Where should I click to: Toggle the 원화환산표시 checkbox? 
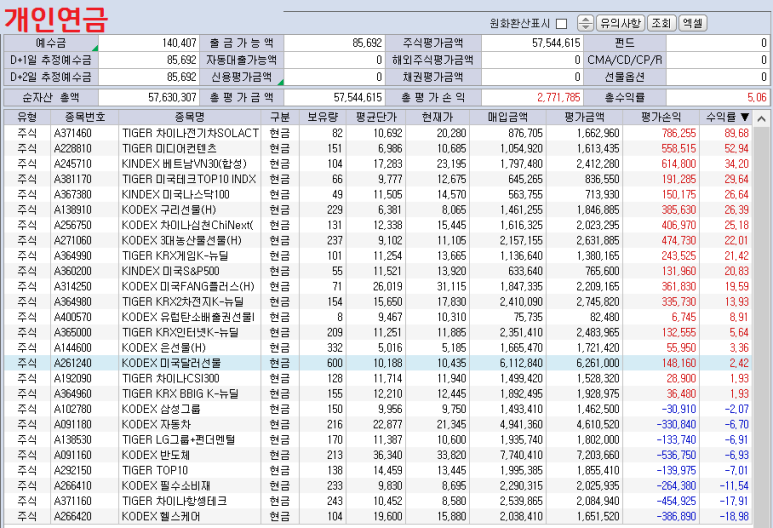pyautogui.click(x=561, y=23)
